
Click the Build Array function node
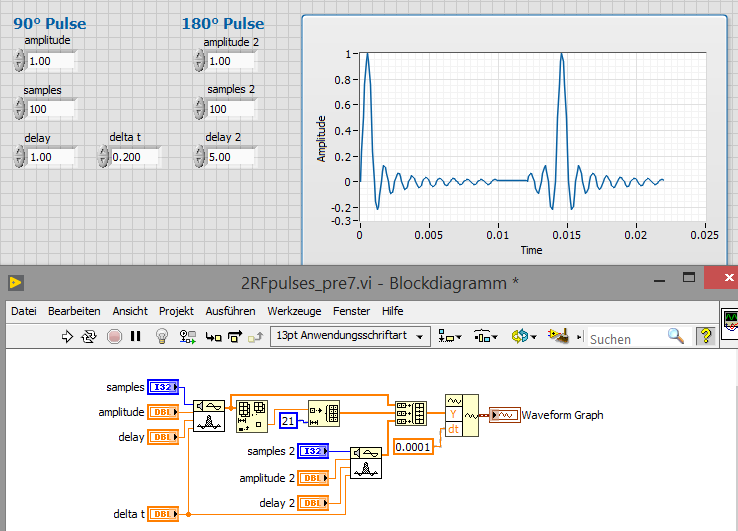[x=411, y=413]
